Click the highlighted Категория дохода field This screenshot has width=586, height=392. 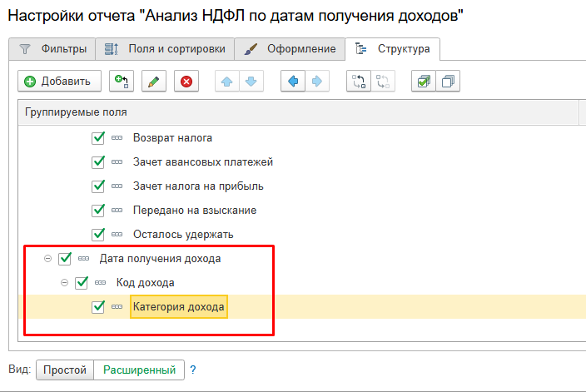(x=179, y=307)
